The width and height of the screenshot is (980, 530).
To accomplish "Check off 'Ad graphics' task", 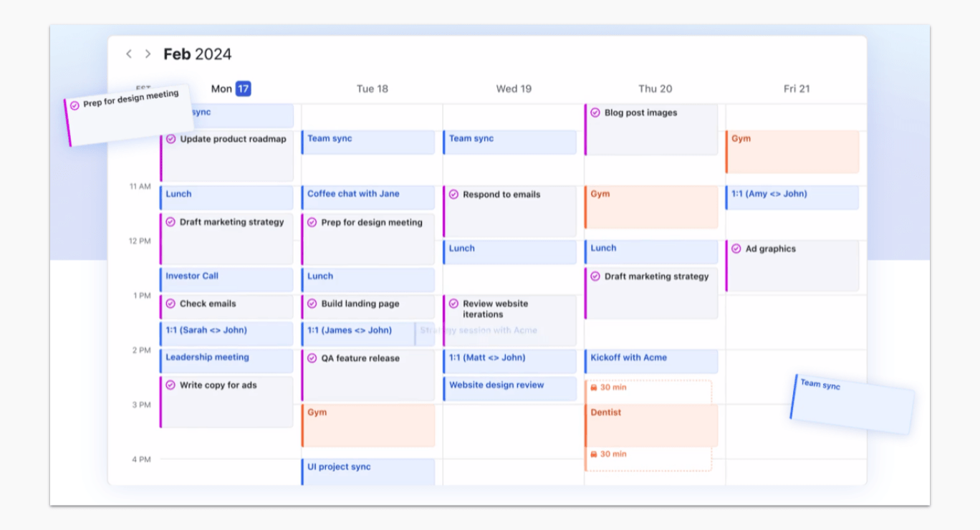I will pyautogui.click(x=736, y=249).
